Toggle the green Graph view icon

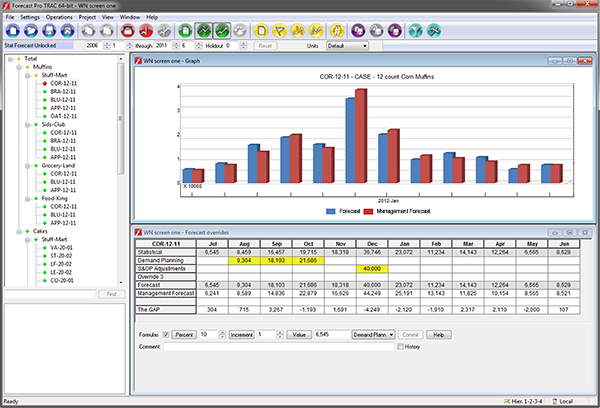tap(204, 31)
